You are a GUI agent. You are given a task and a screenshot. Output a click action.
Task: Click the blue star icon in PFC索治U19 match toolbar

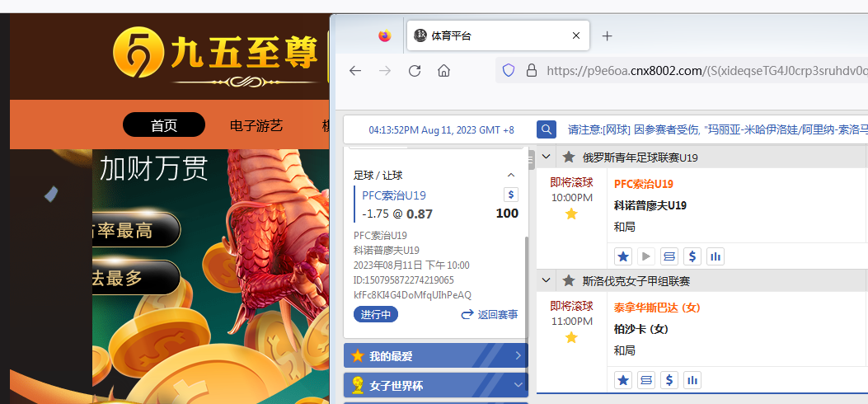[623, 256]
